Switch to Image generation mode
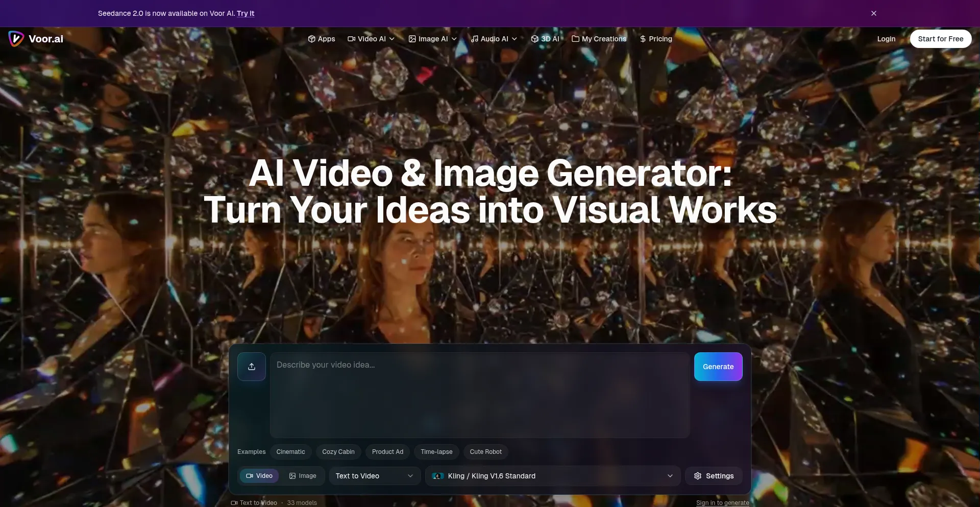980x507 pixels. pyautogui.click(x=303, y=476)
